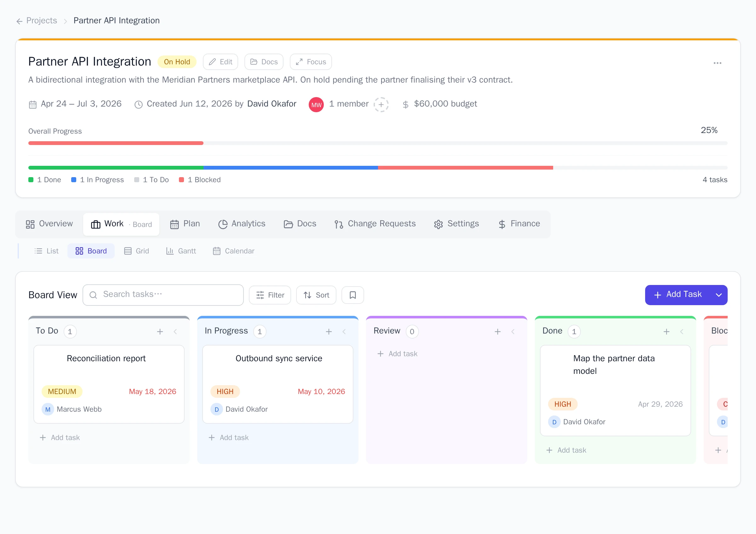Open the Map the partner data model card
The width and height of the screenshot is (756, 534).
point(616,390)
